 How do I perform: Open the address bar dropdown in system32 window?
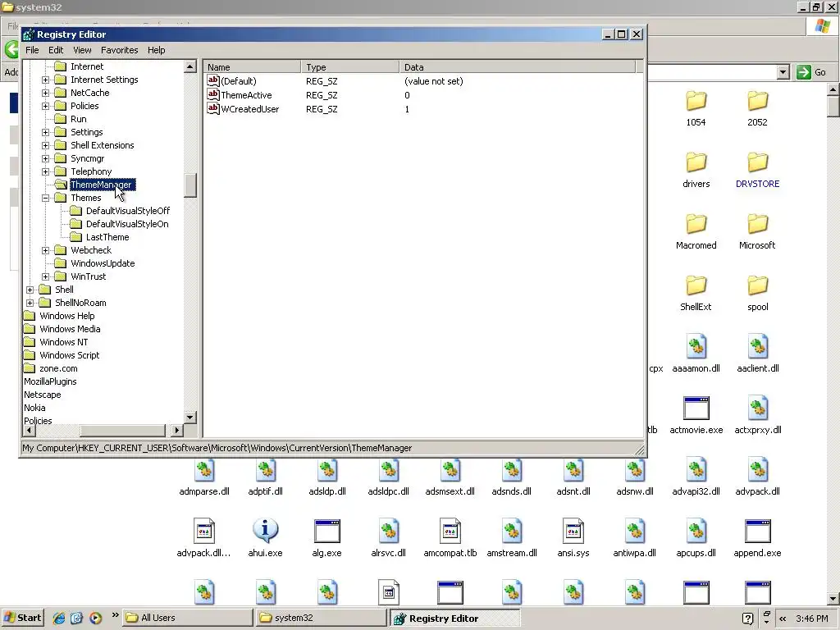783,72
